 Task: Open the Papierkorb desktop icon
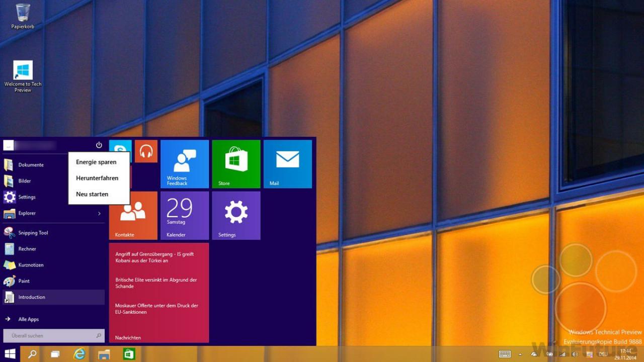click(x=23, y=16)
